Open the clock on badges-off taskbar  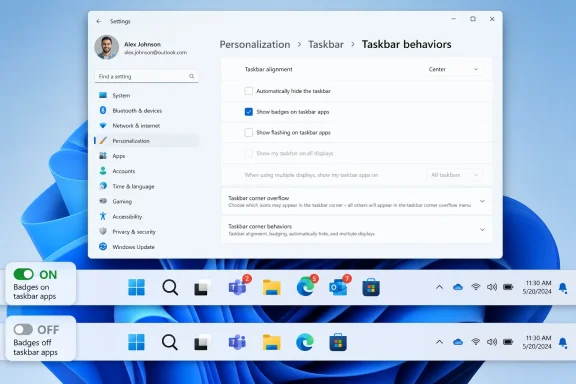click(x=537, y=342)
